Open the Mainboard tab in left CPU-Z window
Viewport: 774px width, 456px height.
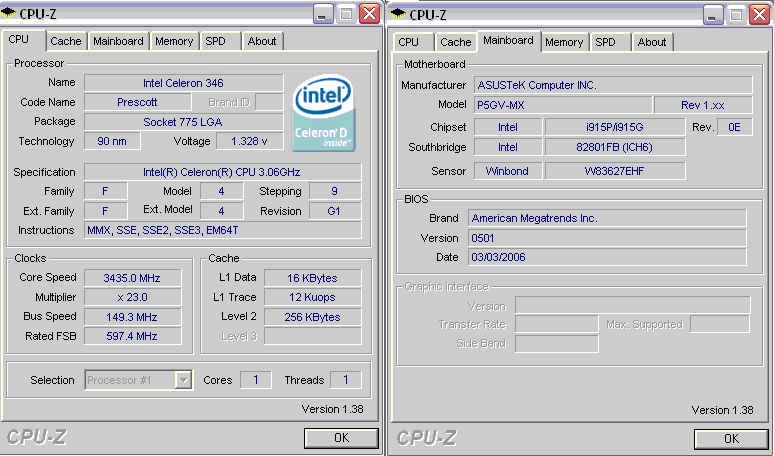pos(118,41)
